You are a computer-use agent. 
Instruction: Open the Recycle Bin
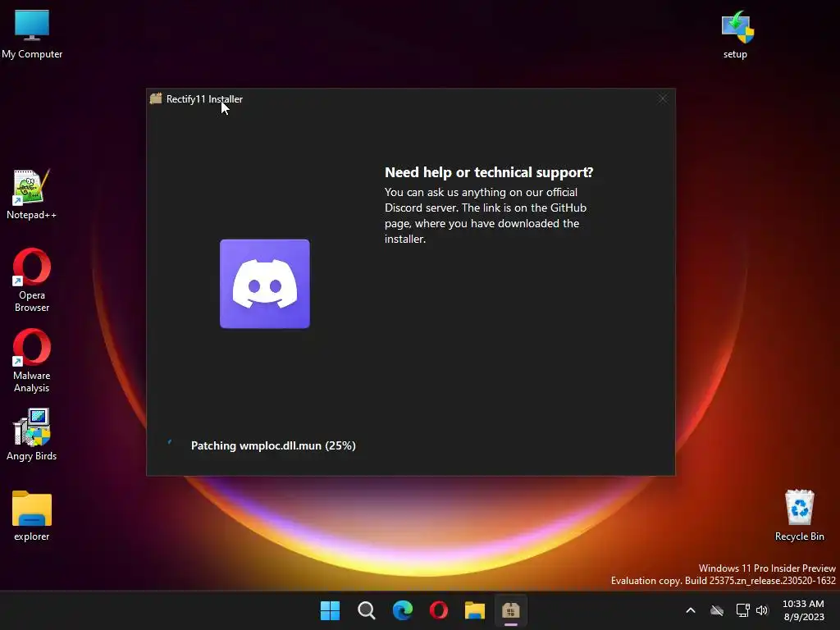799,515
